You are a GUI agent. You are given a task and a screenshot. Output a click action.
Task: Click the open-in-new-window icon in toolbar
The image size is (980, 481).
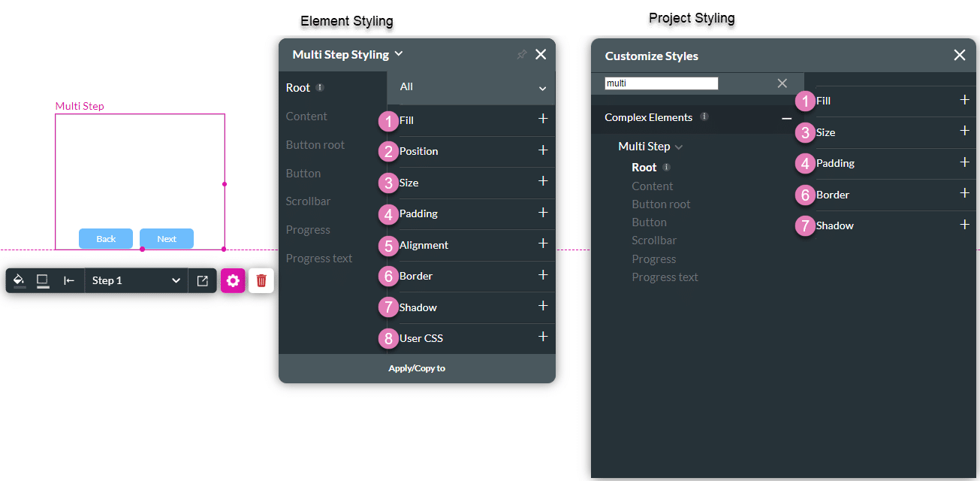pos(202,280)
